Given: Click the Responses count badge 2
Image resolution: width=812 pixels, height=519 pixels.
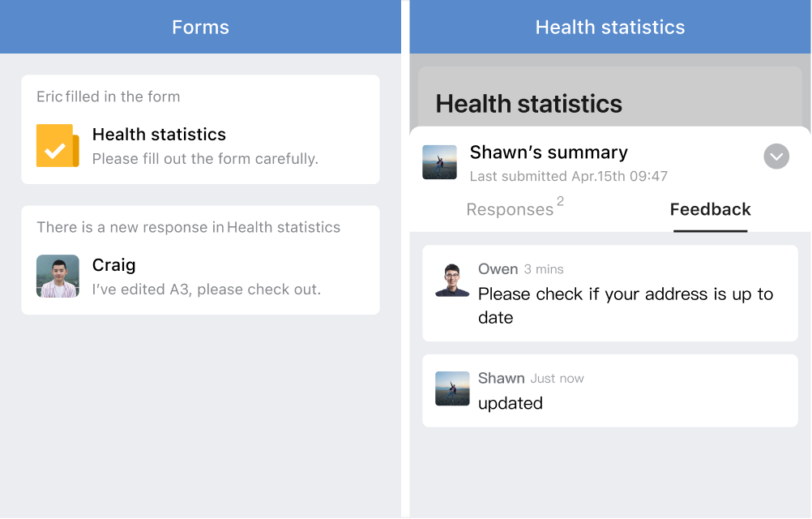Looking at the screenshot, I should tap(560, 201).
